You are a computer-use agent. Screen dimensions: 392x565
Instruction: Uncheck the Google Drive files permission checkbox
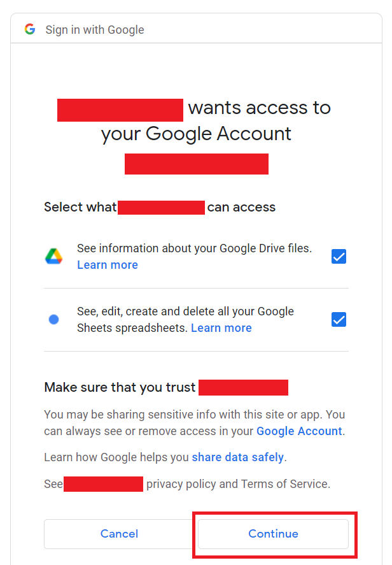pyautogui.click(x=339, y=256)
